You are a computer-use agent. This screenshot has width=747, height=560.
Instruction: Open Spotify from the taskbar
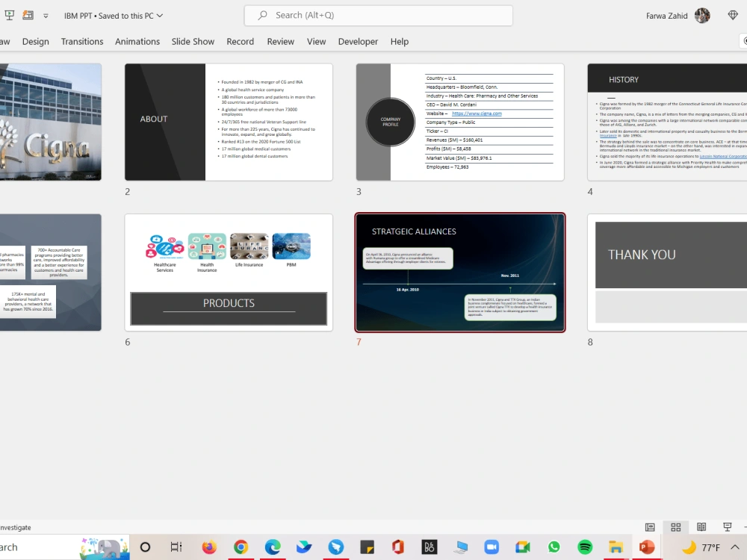584,547
